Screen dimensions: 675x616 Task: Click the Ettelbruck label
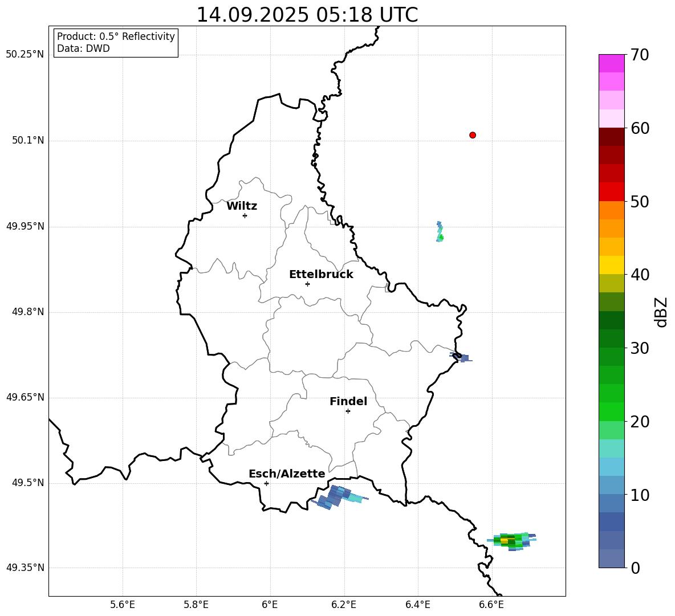pos(321,275)
